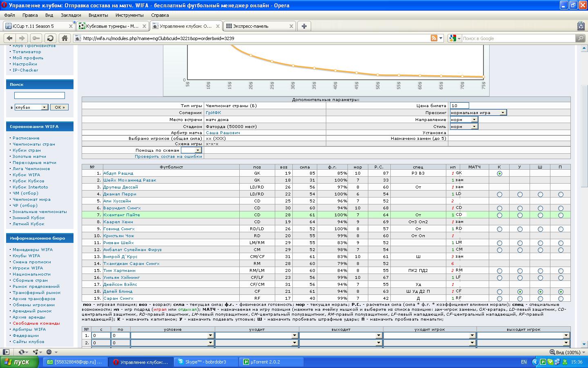Open substitution row 1 уходит dropdown
Image resolution: width=588 pixels, height=368 pixels.
(x=256, y=336)
